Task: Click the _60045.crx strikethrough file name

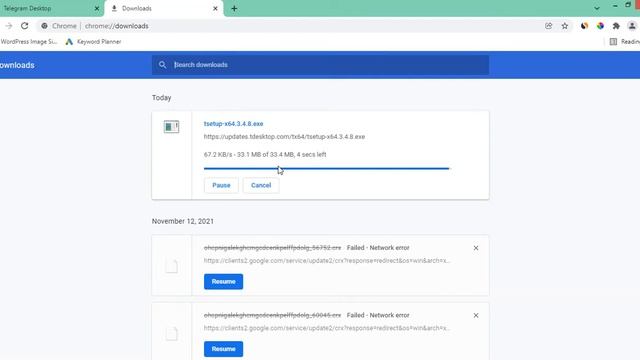Action: 272,315
